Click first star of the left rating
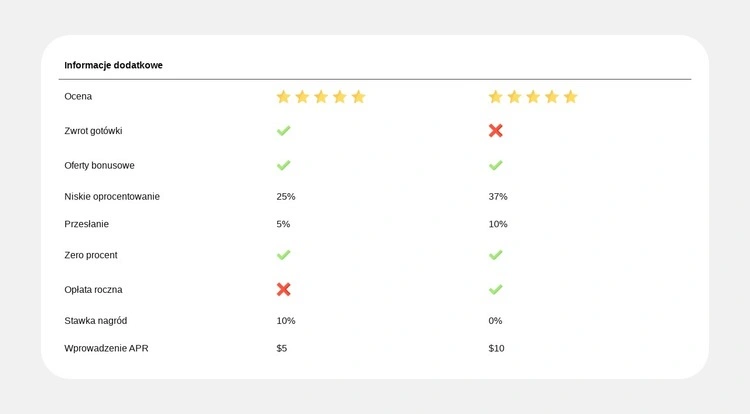The image size is (750, 414). tap(283, 97)
